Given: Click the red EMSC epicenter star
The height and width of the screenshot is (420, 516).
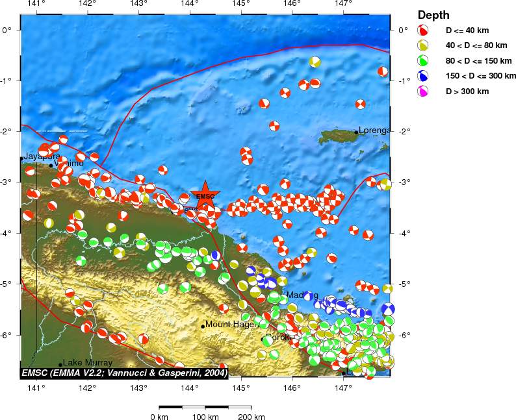Looking at the screenshot, I should click(205, 196).
